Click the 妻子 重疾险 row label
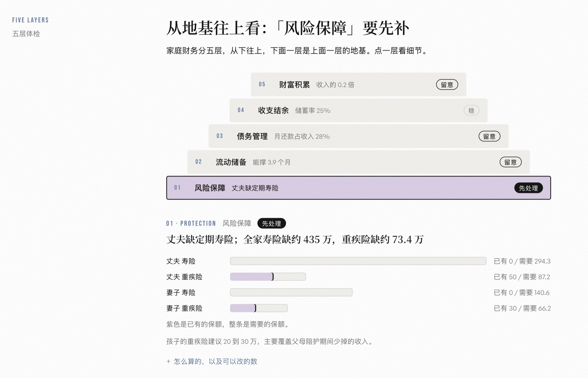The height and width of the screenshot is (378, 588). click(x=184, y=308)
